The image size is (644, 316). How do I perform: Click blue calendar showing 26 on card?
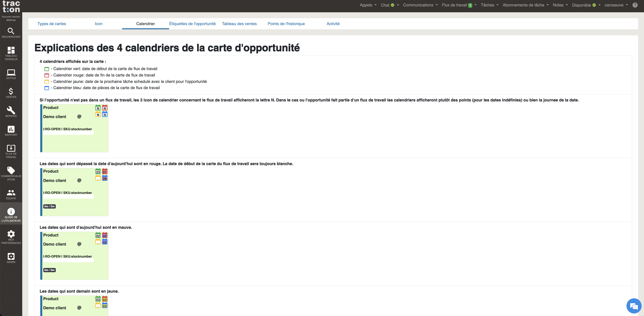click(105, 178)
